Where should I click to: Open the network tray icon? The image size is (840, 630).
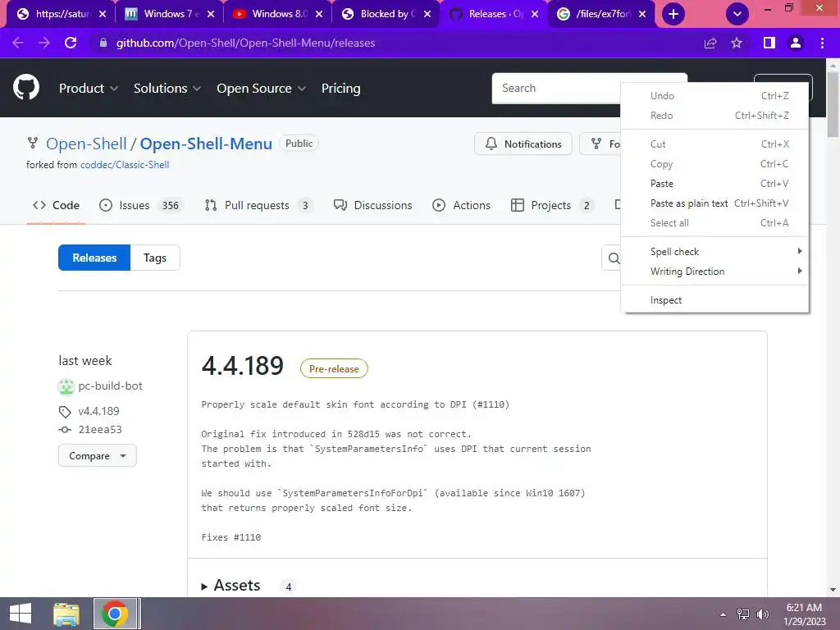point(743,614)
